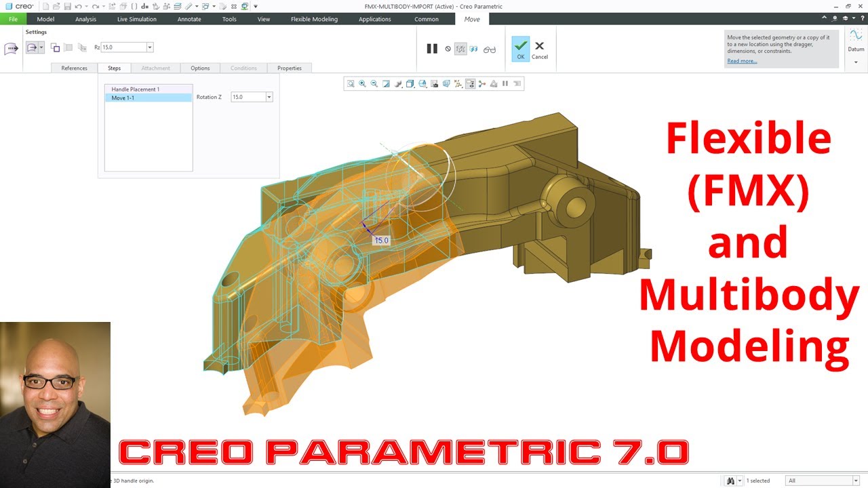The image size is (868, 488).
Task: Click the verify glasses preview icon
Action: click(490, 49)
